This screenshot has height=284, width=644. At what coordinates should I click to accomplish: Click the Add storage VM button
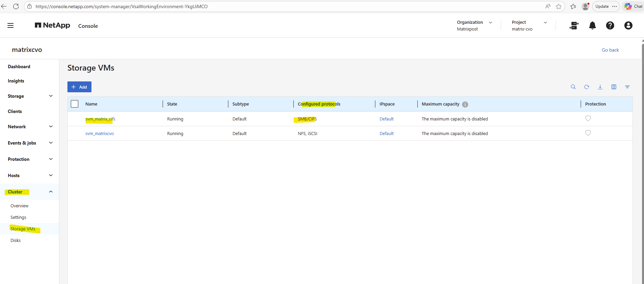point(79,87)
